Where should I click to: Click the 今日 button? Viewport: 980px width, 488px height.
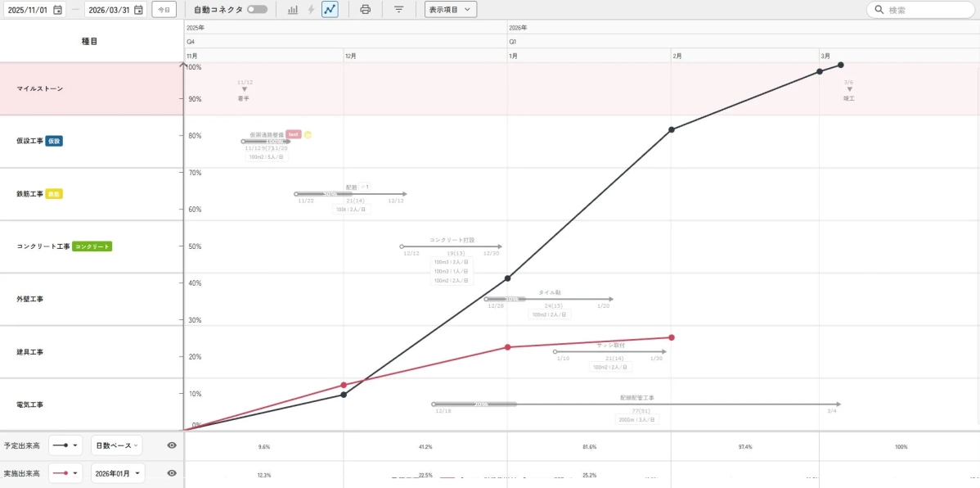(164, 10)
